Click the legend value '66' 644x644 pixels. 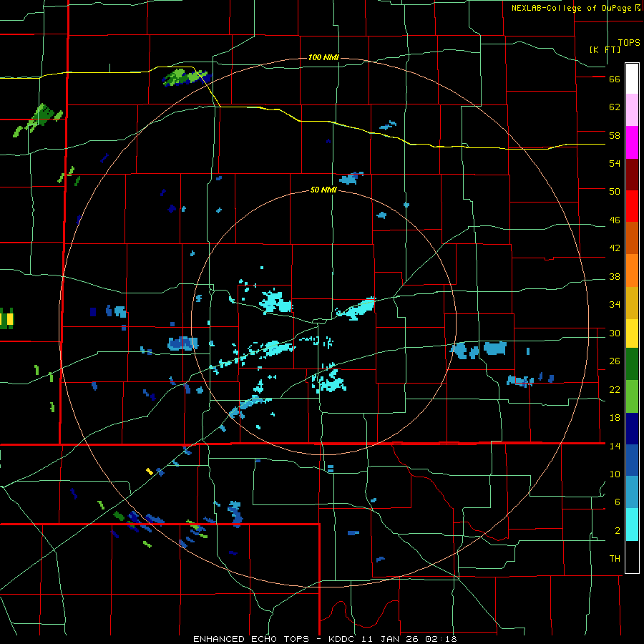coord(615,79)
